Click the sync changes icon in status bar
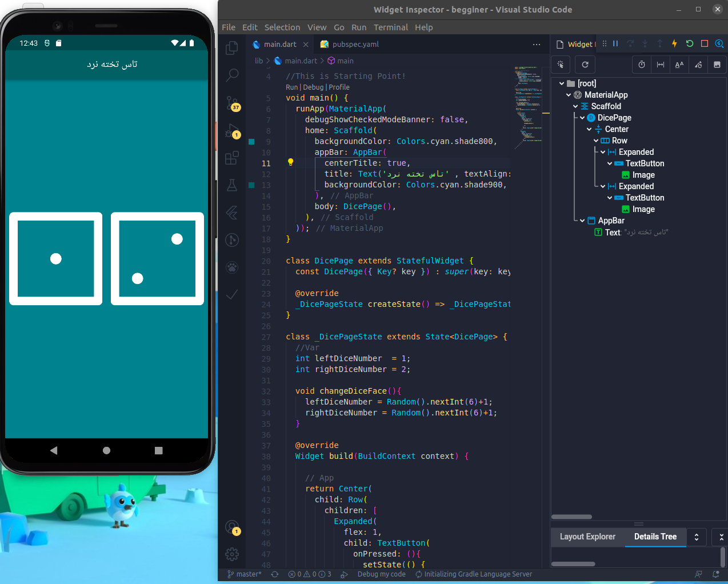Screen dimensions: 728x584 [x=275, y=574]
